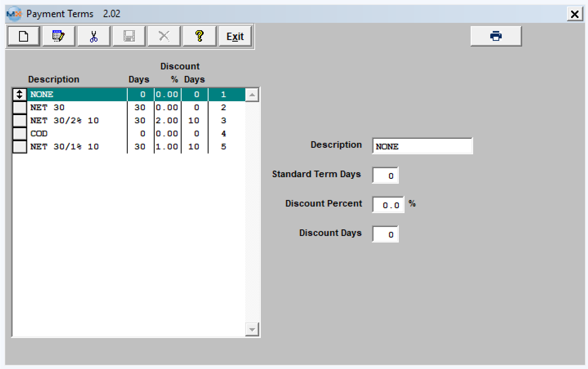Click the row selector box beside COD
The image size is (588, 369).
[x=20, y=134]
